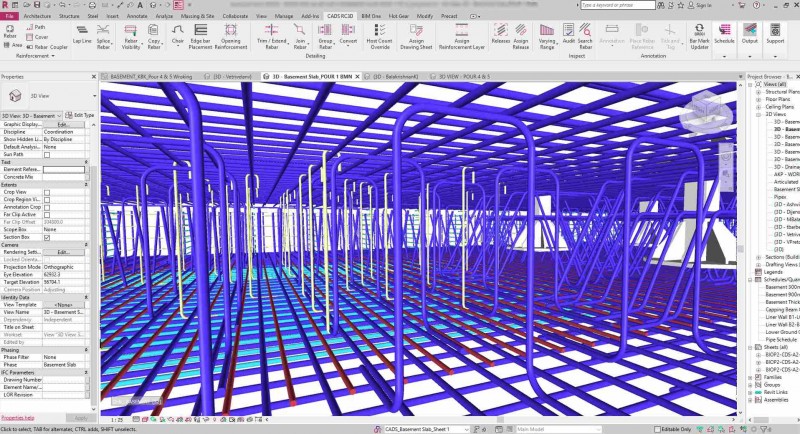The image size is (800, 434).
Task: Click the Element Reference input field
Action: [64, 169]
